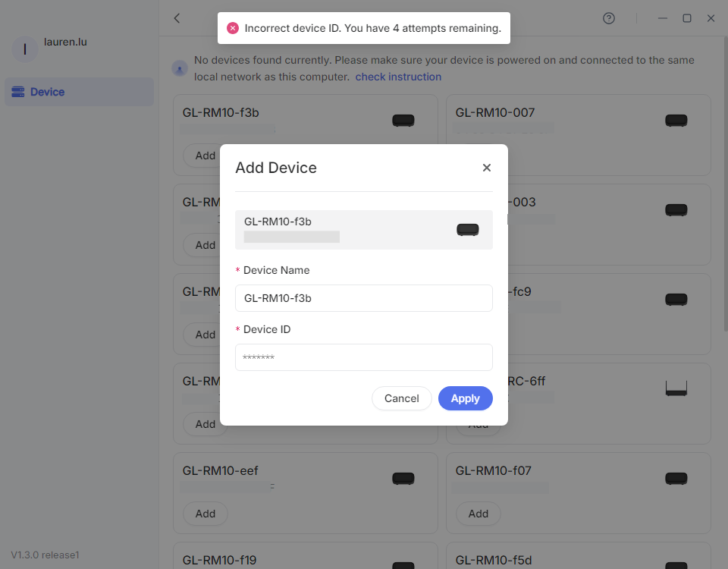
Task: Close the Add Device dialog
Action: (486, 167)
